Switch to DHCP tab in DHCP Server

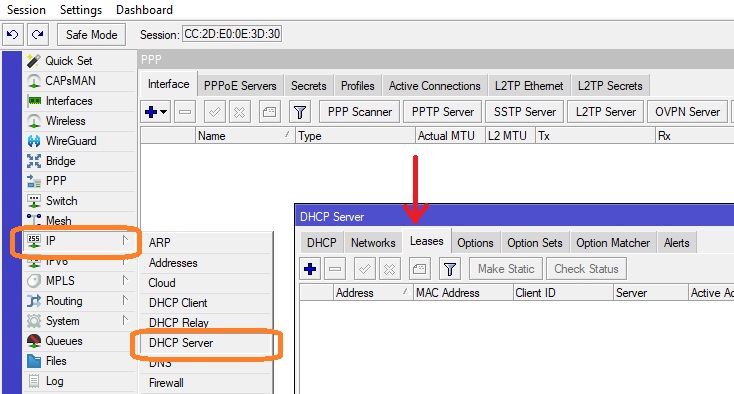(x=322, y=243)
